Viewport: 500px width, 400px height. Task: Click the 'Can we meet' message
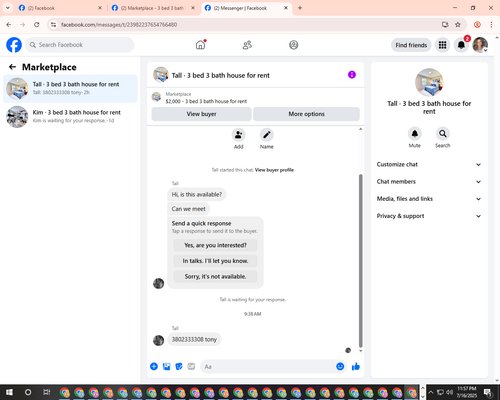188,209
